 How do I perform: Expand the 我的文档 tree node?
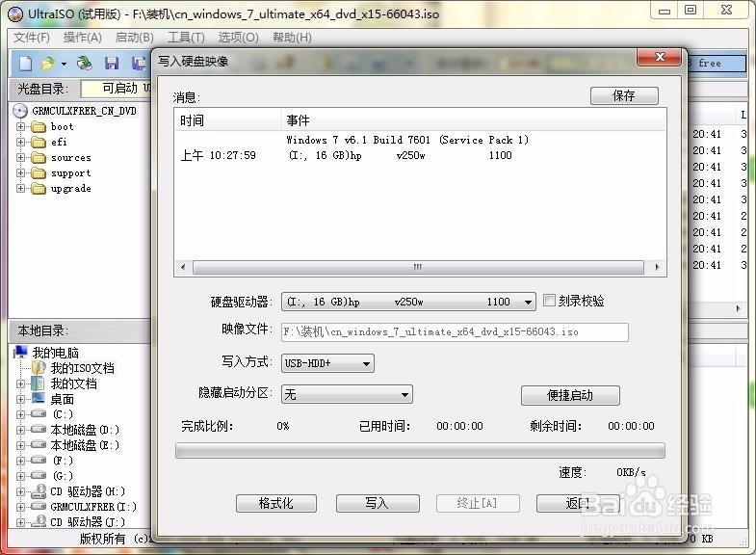click(x=20, y=383)
